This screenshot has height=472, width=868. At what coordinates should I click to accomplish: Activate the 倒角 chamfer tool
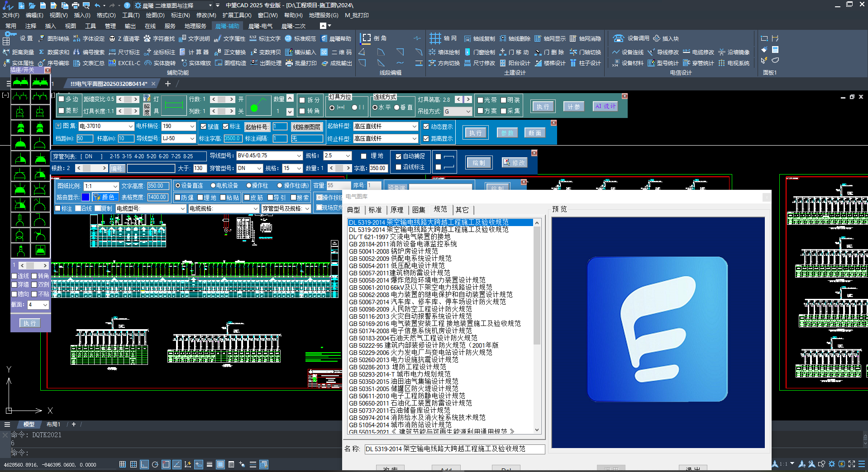point(374,38)
